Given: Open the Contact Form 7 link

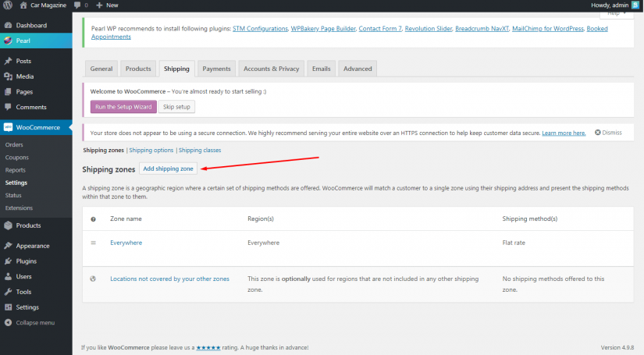Looking at the screenshot, I should (380, 28).
